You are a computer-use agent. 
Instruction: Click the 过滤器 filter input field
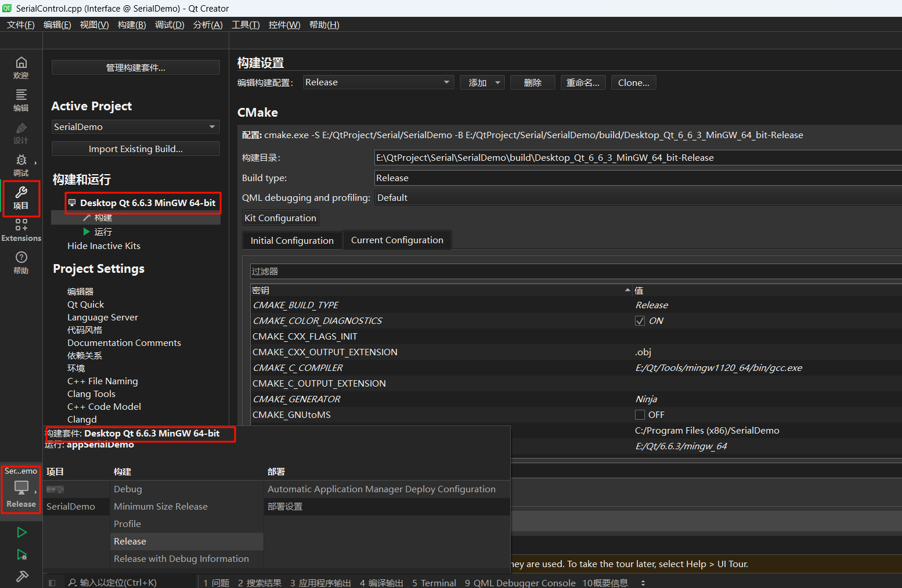click(576, 271)
